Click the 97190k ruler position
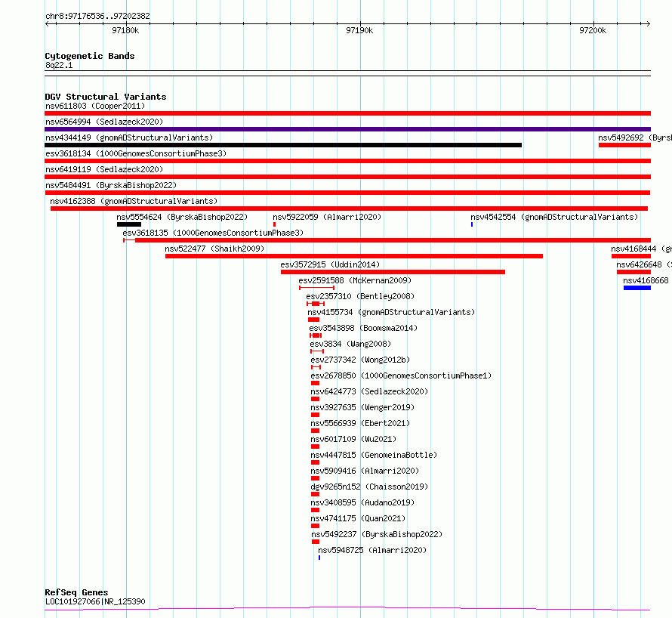The width and height of the screenshot is (672, 618). [359, 30]
